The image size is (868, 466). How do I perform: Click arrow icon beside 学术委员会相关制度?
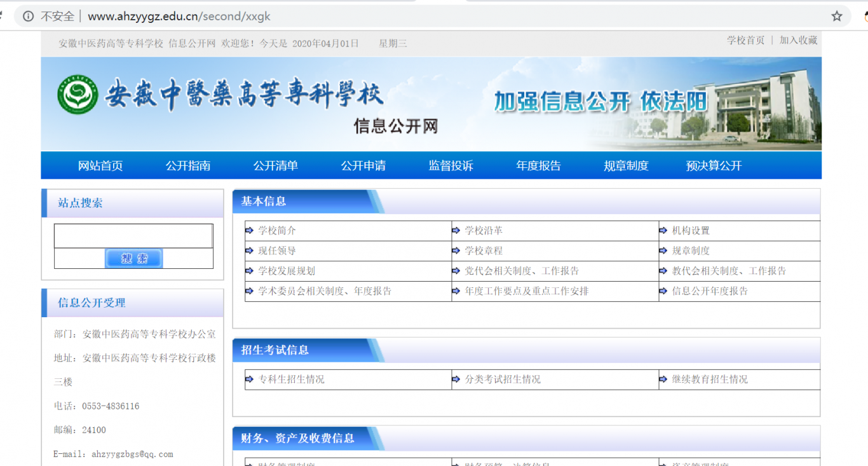249,292
